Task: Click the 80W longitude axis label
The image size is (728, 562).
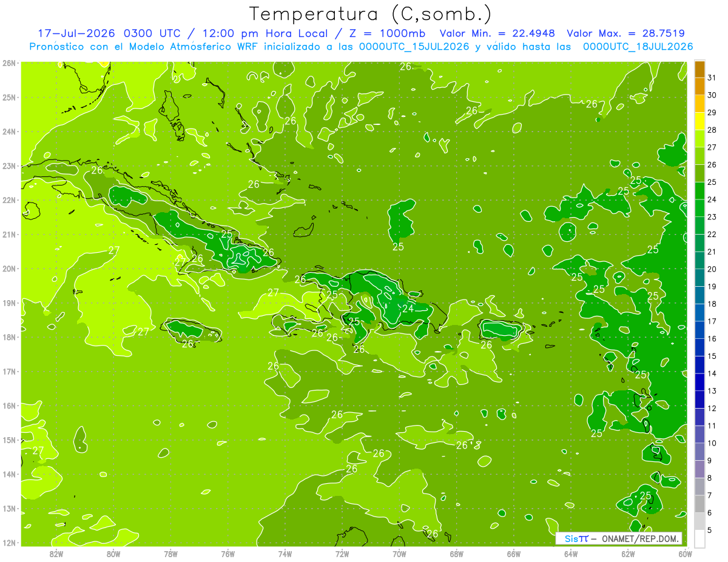Action: (113, 554)
